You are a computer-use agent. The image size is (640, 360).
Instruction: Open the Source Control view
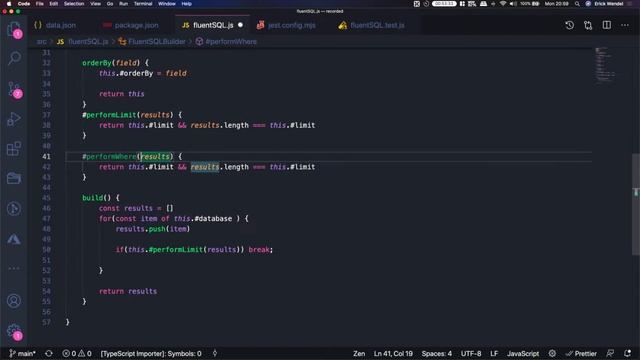click(x=14, y=89)
